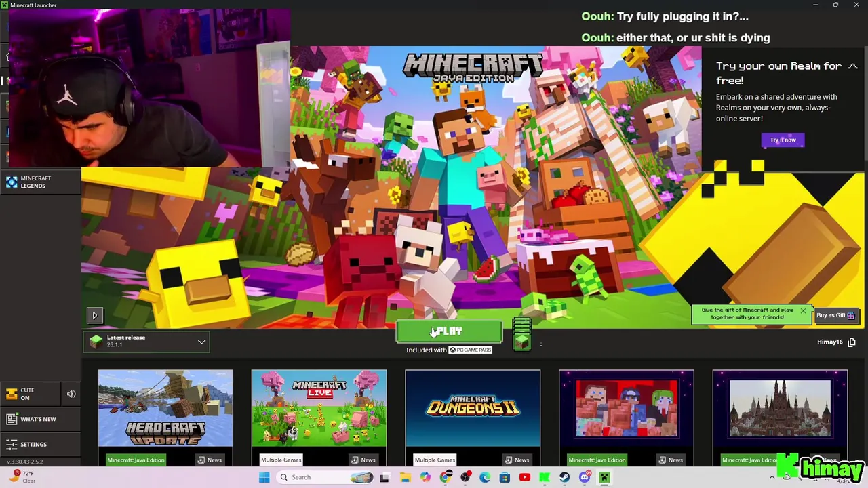The width and height of the screenshot is (868, 488).
Task: Open Task View on the taskbar
Action: pos(384,477)
